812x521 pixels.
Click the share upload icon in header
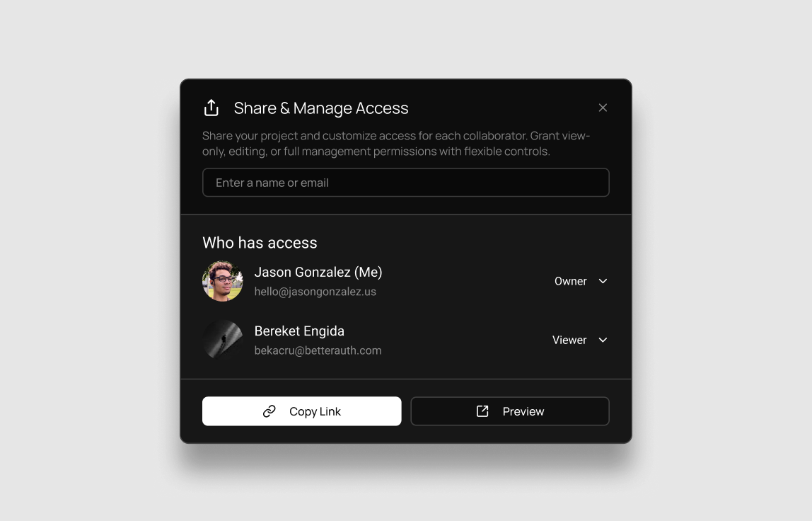tap(211, 108)
